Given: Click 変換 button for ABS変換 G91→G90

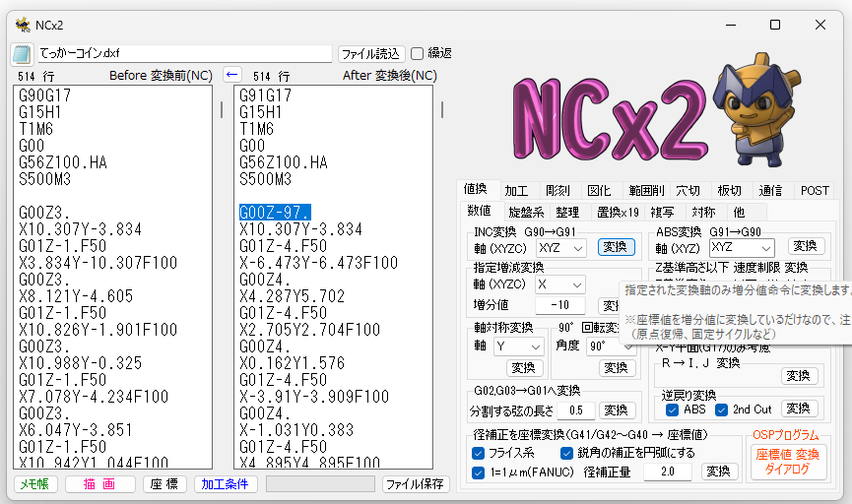Looking at the screenshot, I should coord(805,246).
